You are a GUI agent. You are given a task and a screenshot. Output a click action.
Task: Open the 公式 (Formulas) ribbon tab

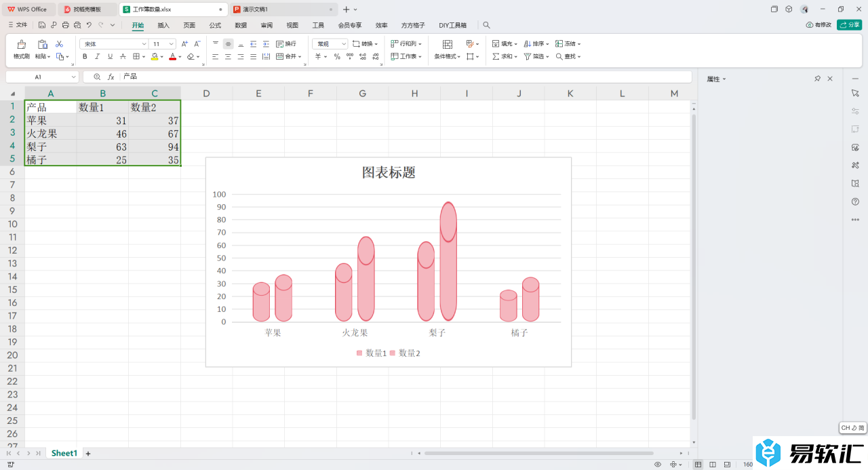point(215,25)
